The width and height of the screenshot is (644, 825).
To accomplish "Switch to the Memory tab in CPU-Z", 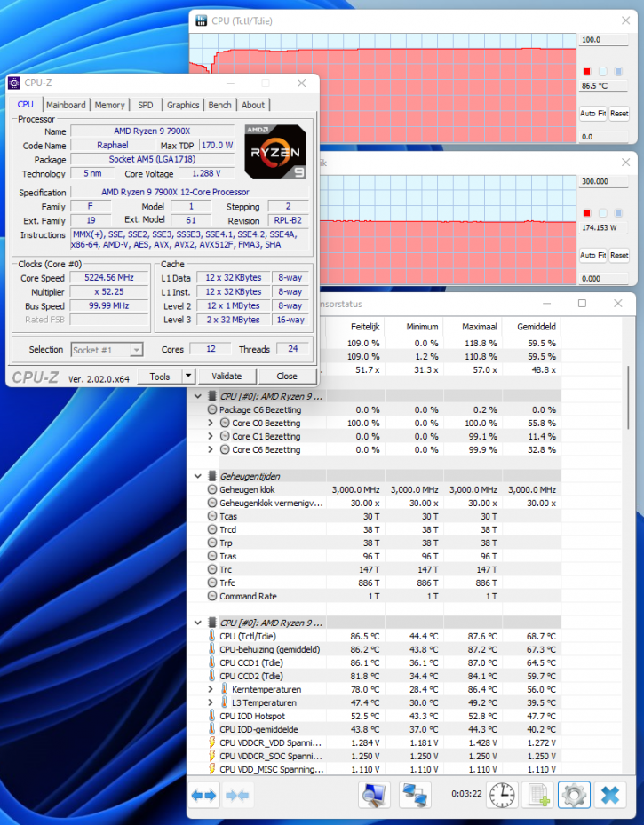I will click(110, 105).
